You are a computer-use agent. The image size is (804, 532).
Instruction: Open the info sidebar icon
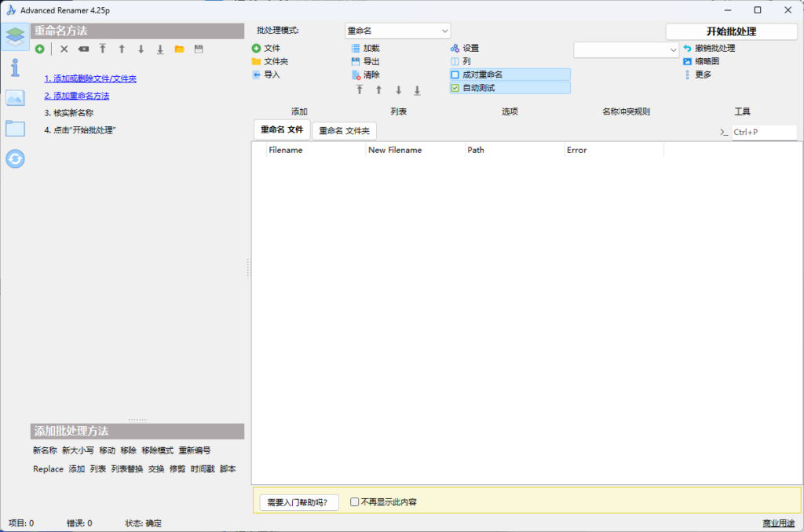click(x=16, y=67)
